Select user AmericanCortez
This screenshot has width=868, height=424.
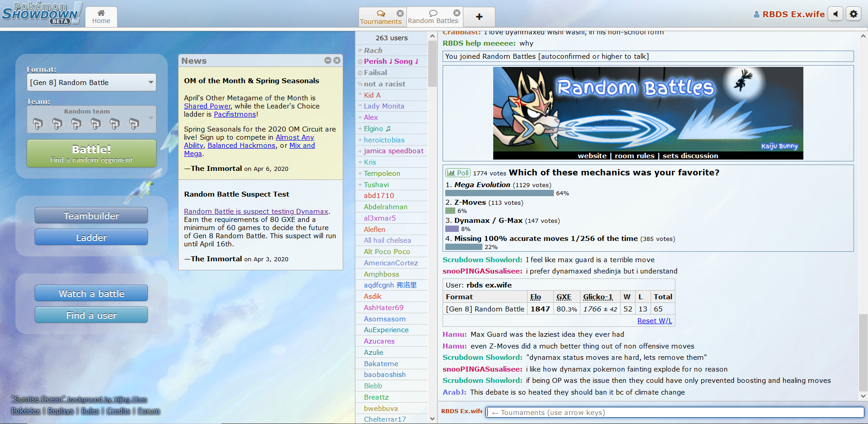pos(392,263)
